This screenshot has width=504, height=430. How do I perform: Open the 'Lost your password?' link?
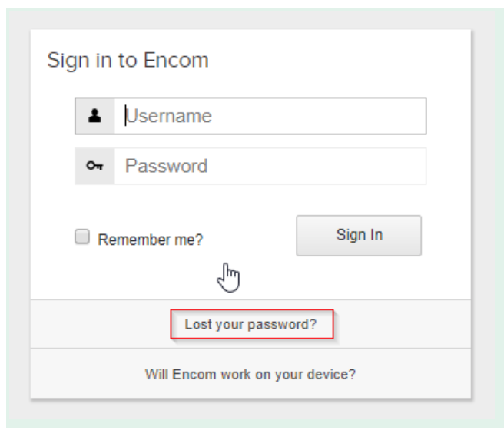click(250, 324)
